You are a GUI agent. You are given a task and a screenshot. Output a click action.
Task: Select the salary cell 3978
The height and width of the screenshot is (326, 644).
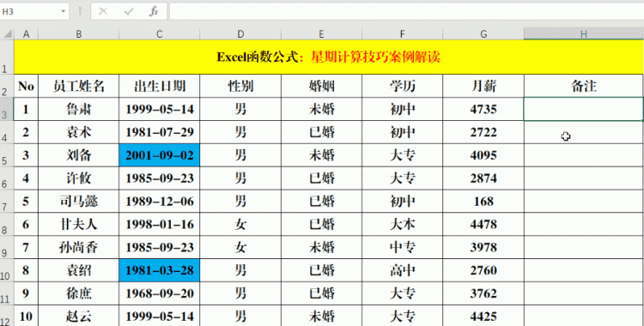tap(483, 247)
